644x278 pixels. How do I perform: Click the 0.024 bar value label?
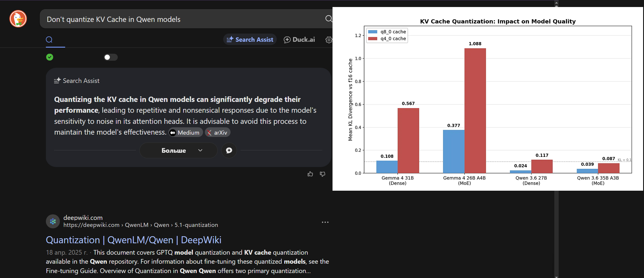(521, 166)
